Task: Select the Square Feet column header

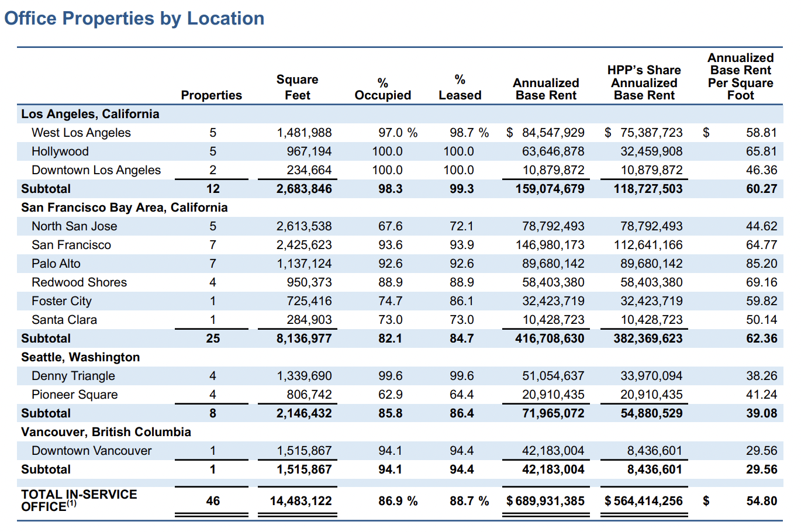Action: [298, 85]
